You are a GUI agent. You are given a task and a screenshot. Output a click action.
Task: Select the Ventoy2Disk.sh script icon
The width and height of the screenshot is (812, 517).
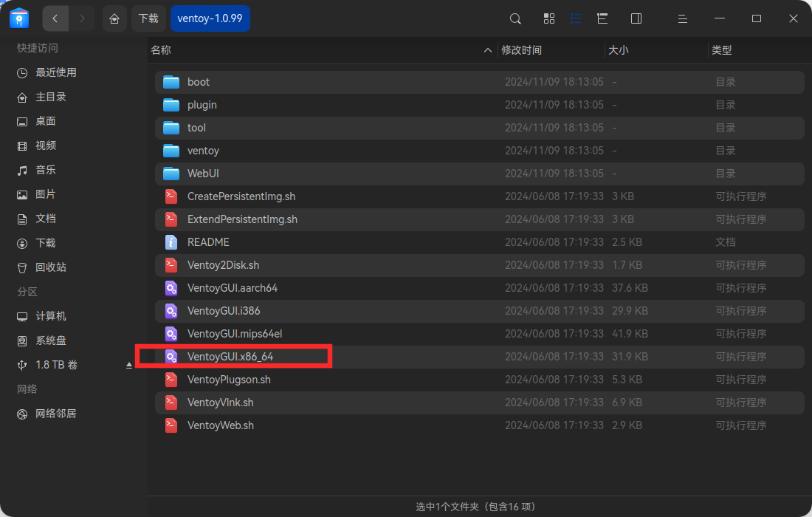pyautogui.click(x=171, y=265)
